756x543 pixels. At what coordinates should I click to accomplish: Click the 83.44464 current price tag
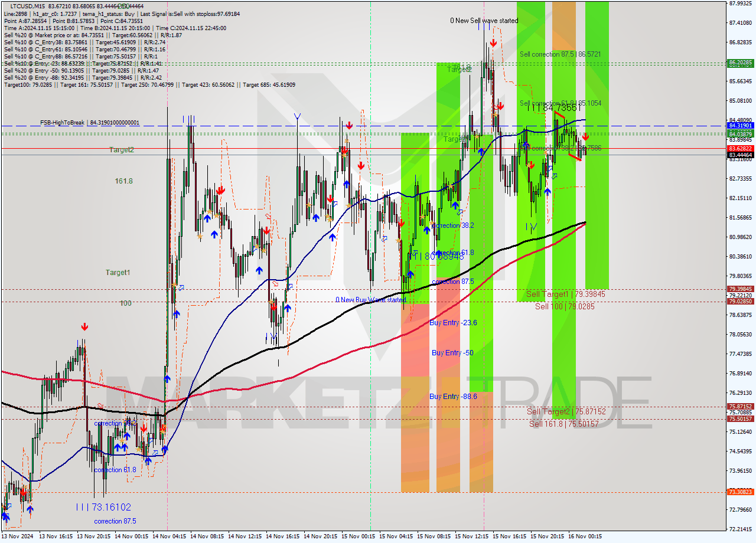tap(741, 155)
